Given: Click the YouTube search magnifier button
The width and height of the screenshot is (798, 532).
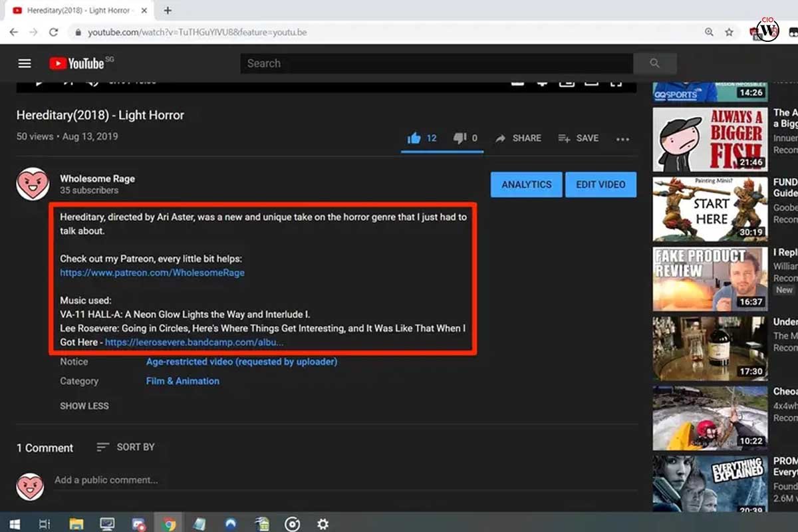Looking at the screenshot, I should [x=655, y=64].
